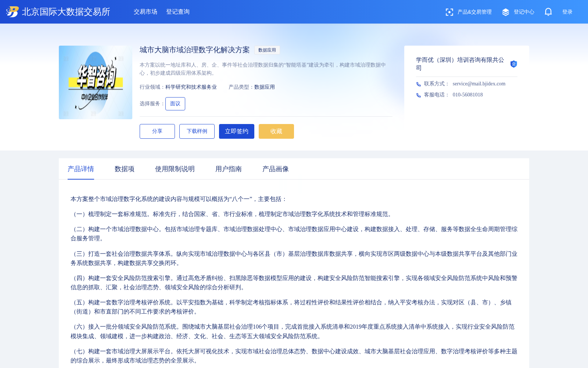
Task: Click the 分享 share button
Action: coord(157,131)
